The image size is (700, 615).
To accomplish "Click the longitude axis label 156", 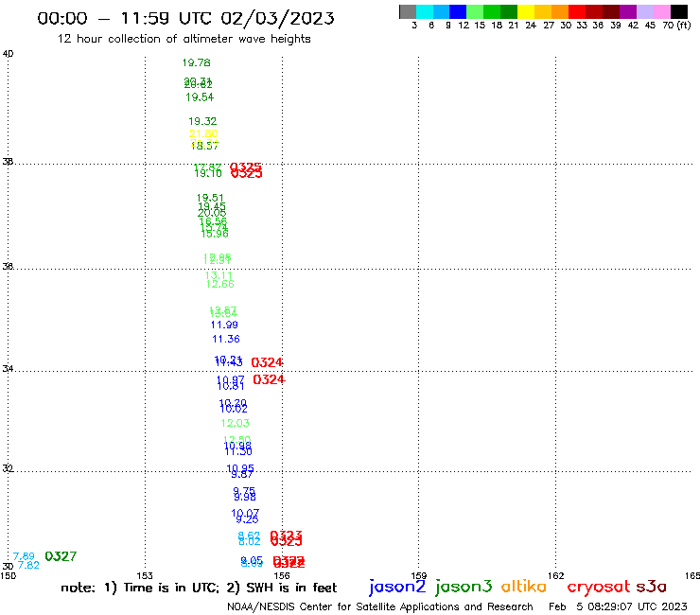I will pyautogui.click(x=282, y=576).
